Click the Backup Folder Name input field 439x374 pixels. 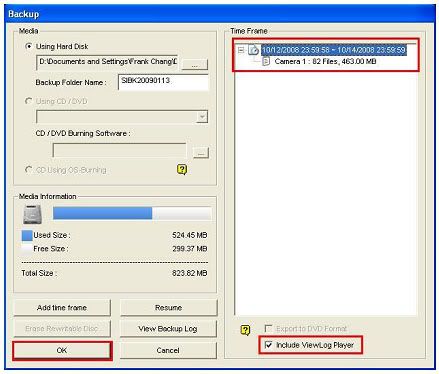point(163,82)
